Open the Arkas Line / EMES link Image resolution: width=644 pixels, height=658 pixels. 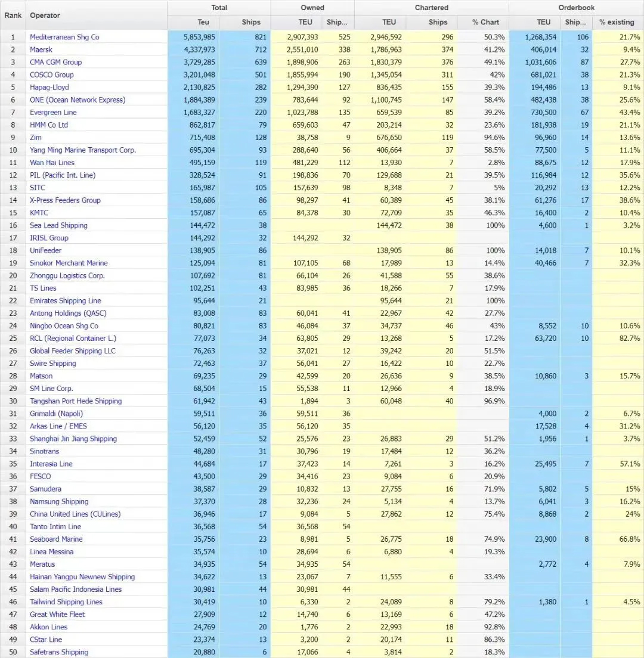[x=58, y=426]
